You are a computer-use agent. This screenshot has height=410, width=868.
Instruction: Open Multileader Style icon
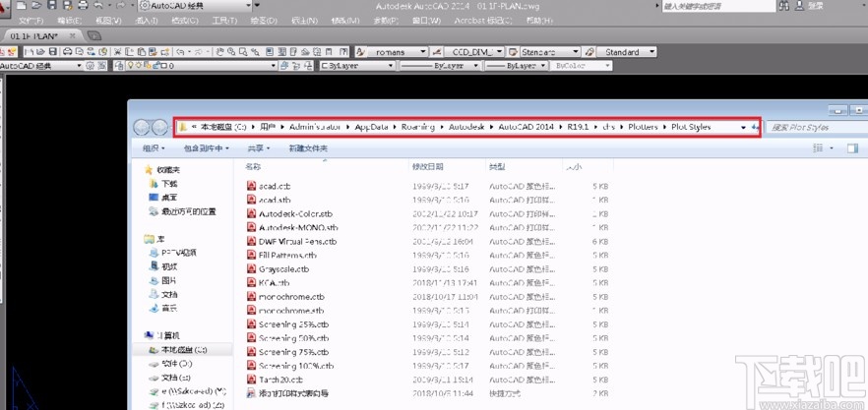[589, 52]
